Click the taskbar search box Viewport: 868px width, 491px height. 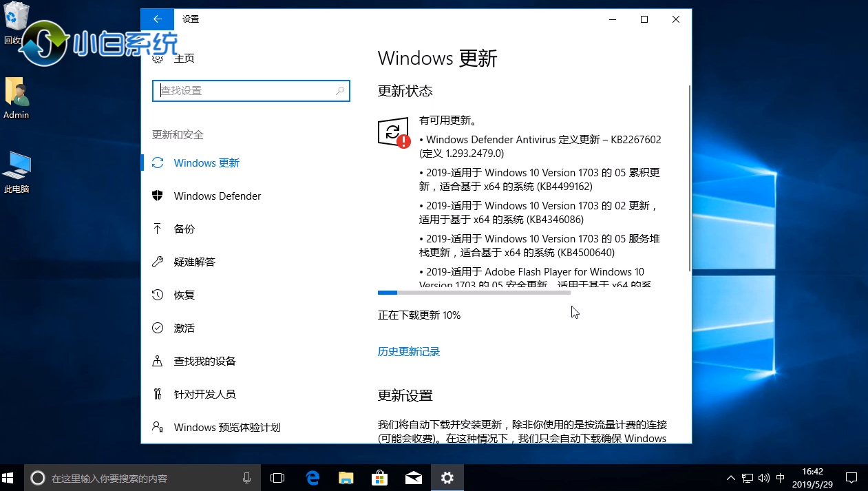[143, 478]
